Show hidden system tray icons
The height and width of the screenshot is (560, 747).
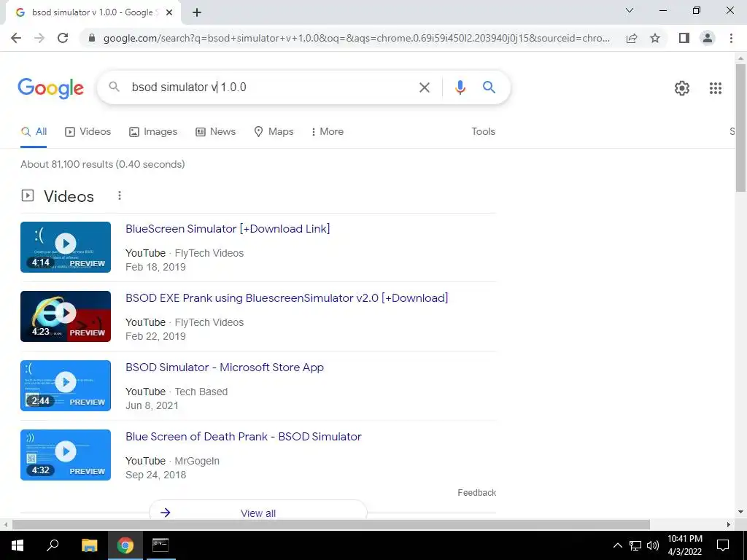(617, 545)
